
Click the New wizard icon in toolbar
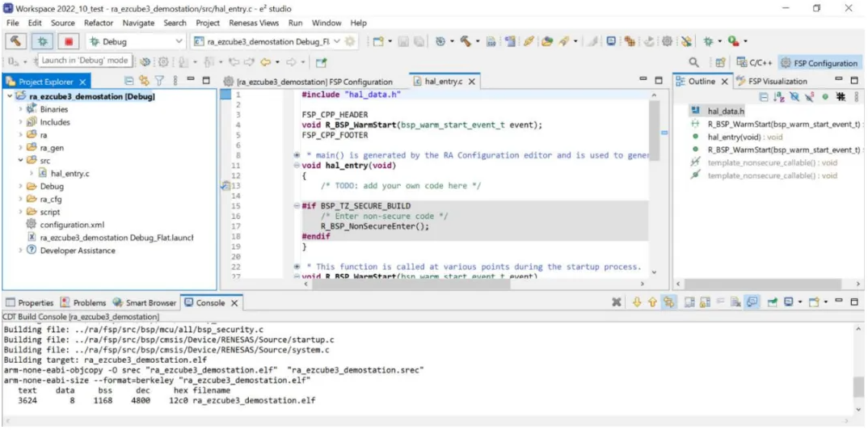(x=379, y=41)
